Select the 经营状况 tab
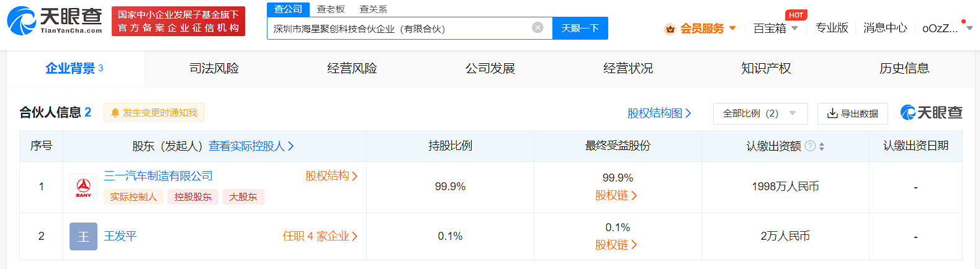Image resolution: width=980 pixels, height=269 pixels. (628, 68)
